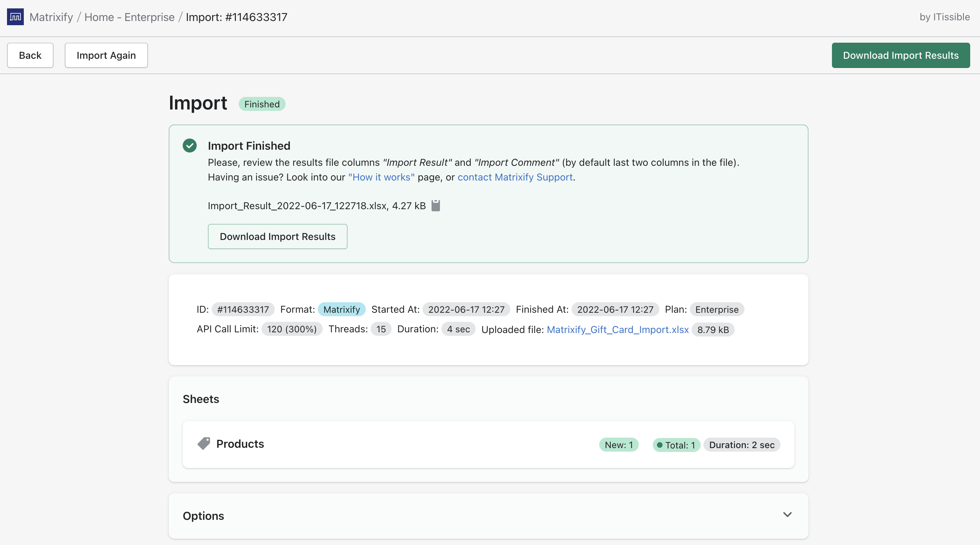980x545 pixels.
Task: Click the New: 1 badge
Action: coord(618,445)
